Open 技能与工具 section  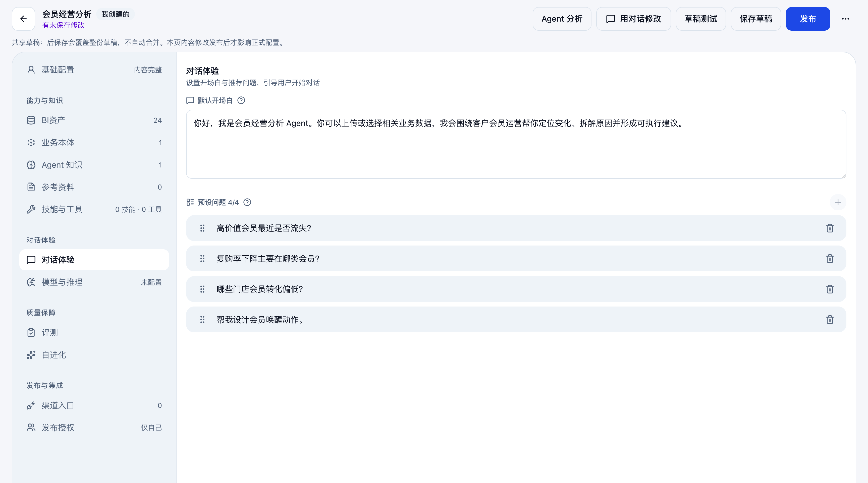(94, 210)
